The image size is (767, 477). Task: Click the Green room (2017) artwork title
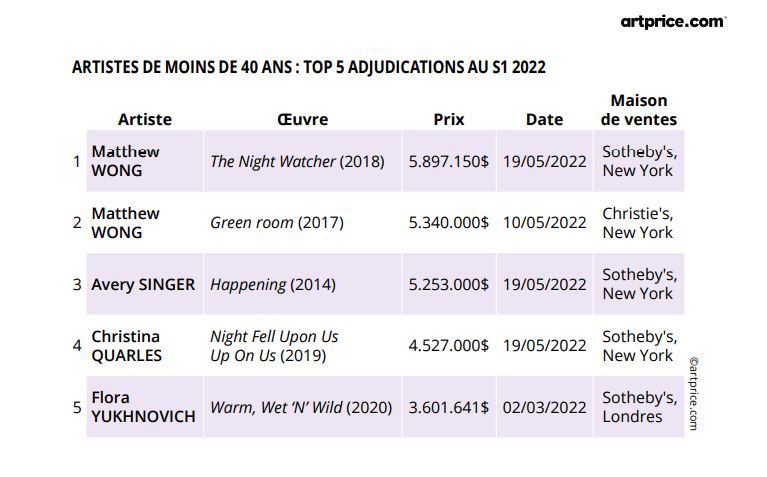click(x=277, y=223)
